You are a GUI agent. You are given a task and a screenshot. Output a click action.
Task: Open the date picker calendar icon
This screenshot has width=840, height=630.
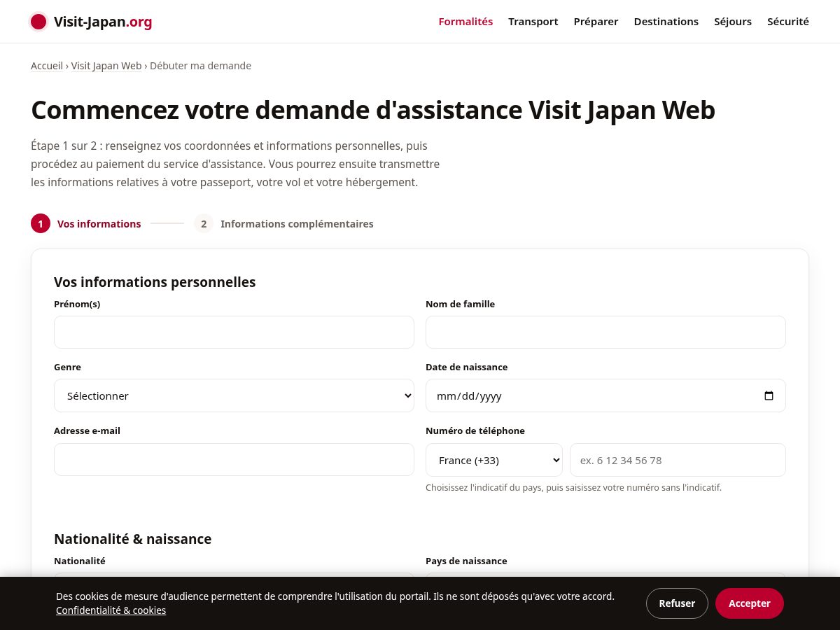point(769,395)
